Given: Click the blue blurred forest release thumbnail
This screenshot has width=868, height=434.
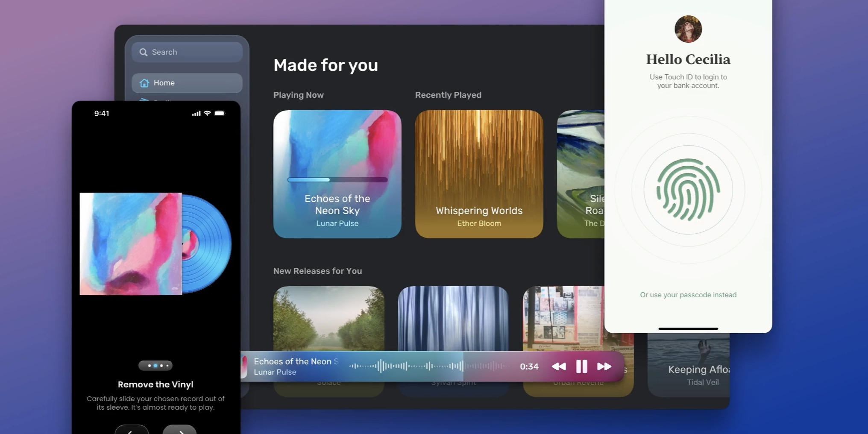Looking at the screenshot, I should [453, 318].
